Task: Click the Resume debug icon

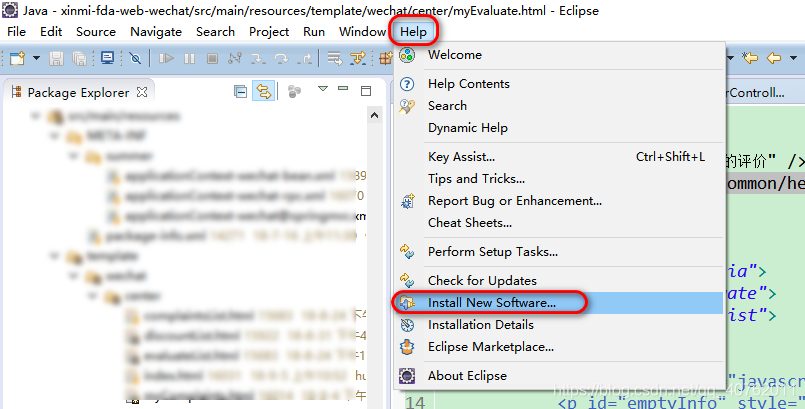Action: (x=166, y=58)
